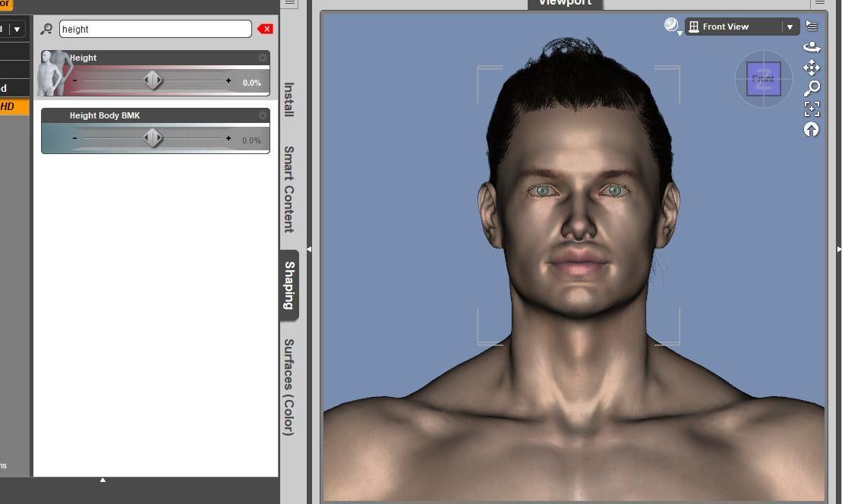Click the frame selection icon
The height and width of the screenshot is (504, 842).
pyautogui.click(x=812, y=109)
